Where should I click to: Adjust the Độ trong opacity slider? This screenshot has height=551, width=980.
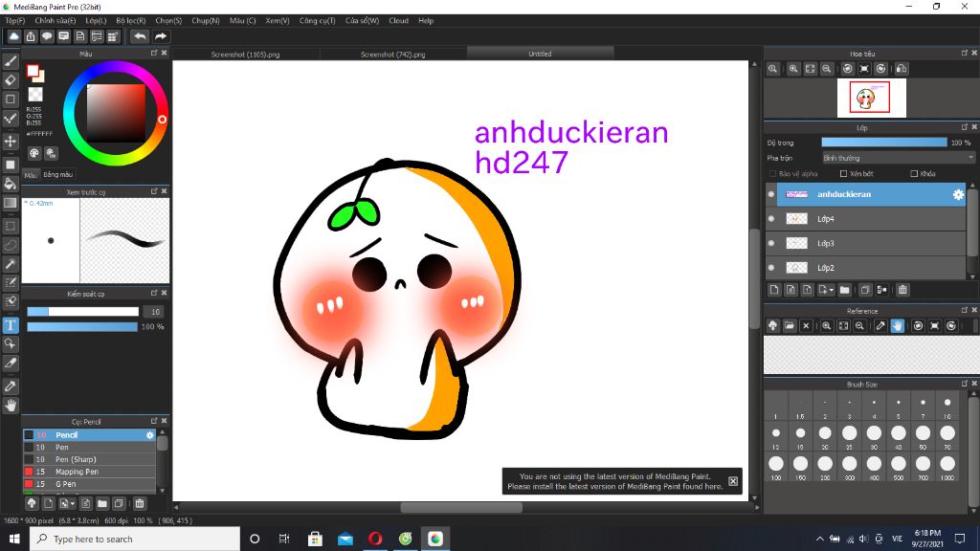(883, 143)
